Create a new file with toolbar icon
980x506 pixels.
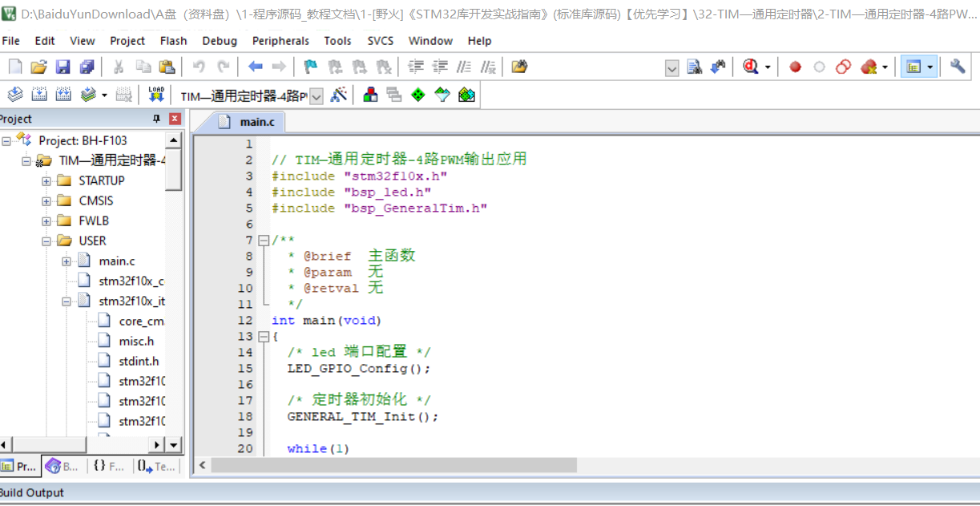(x=15, y=67)
